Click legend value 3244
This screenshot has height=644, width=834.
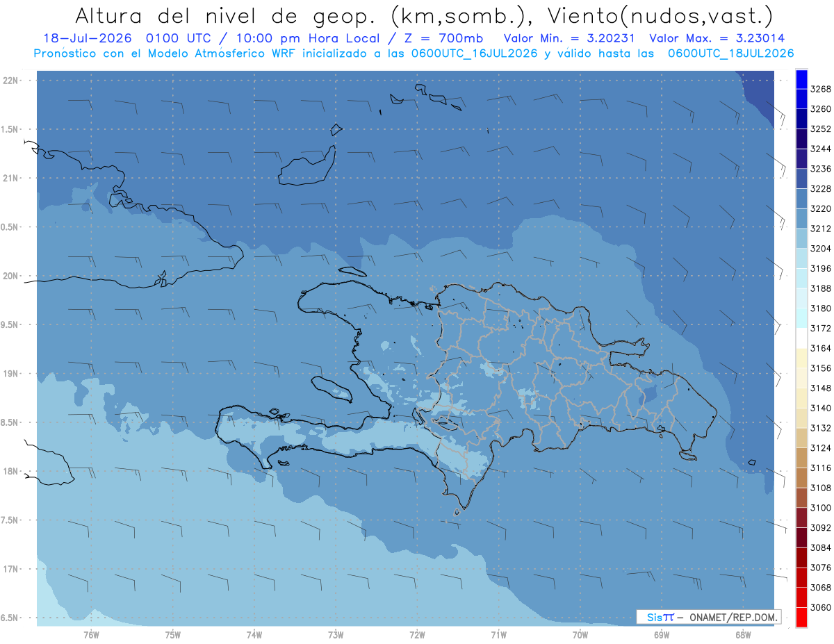(x=820, y=149)
